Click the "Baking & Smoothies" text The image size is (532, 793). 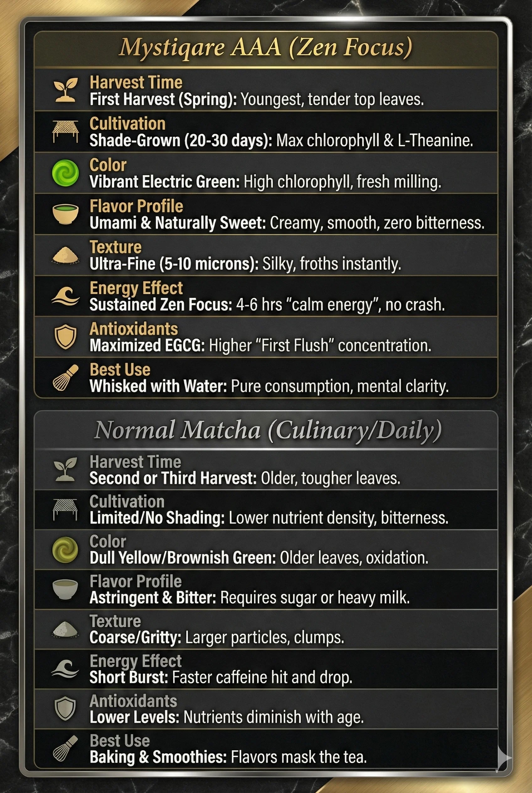[158, 757]
